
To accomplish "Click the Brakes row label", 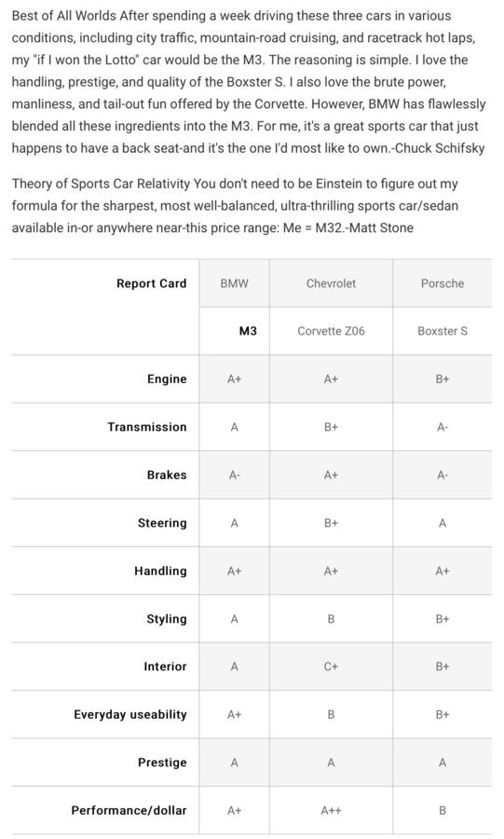I will click(167, 475).
